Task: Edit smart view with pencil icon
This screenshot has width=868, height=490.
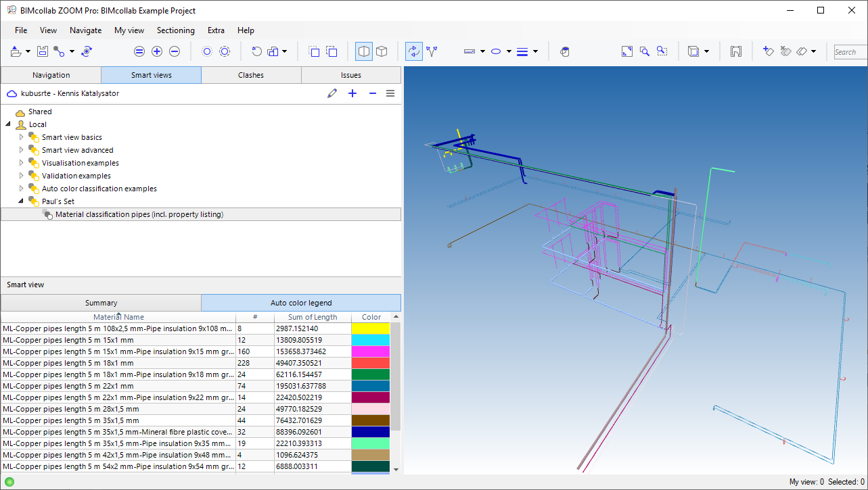Action: (x=332, y=93)
